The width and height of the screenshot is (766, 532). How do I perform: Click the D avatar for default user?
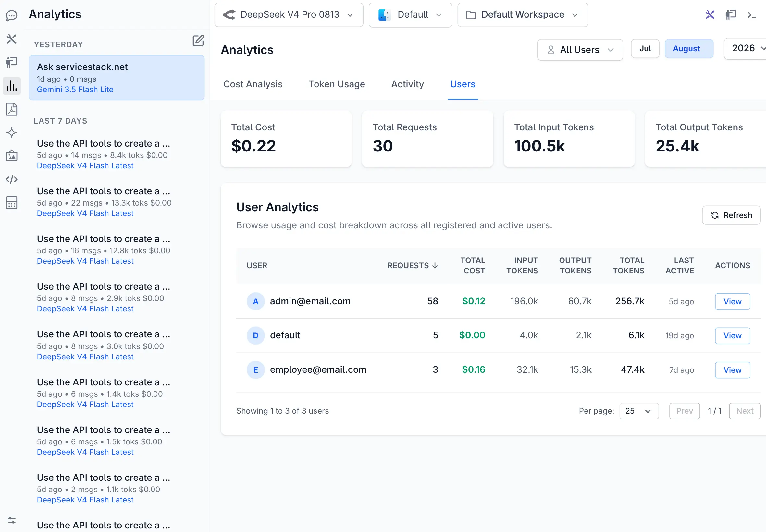(255, 335)
